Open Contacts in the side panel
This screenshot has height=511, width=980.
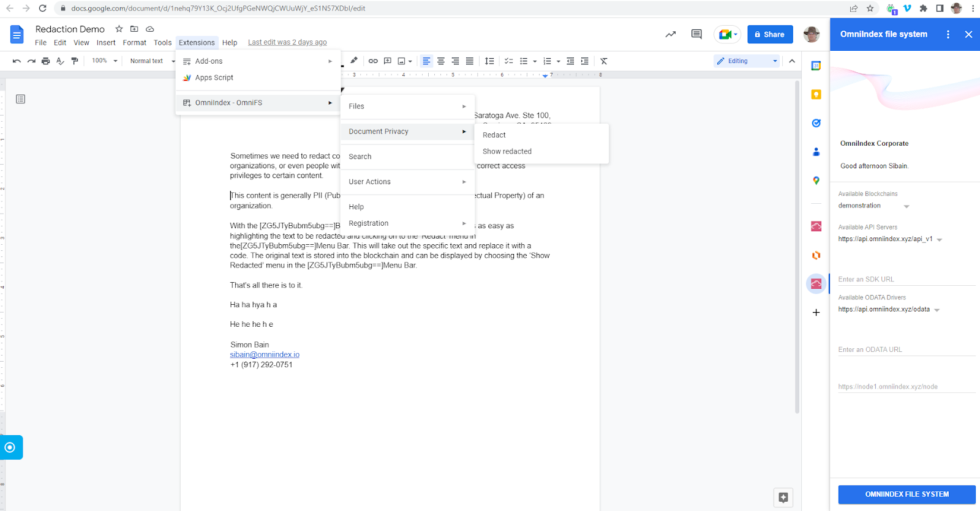816,152
